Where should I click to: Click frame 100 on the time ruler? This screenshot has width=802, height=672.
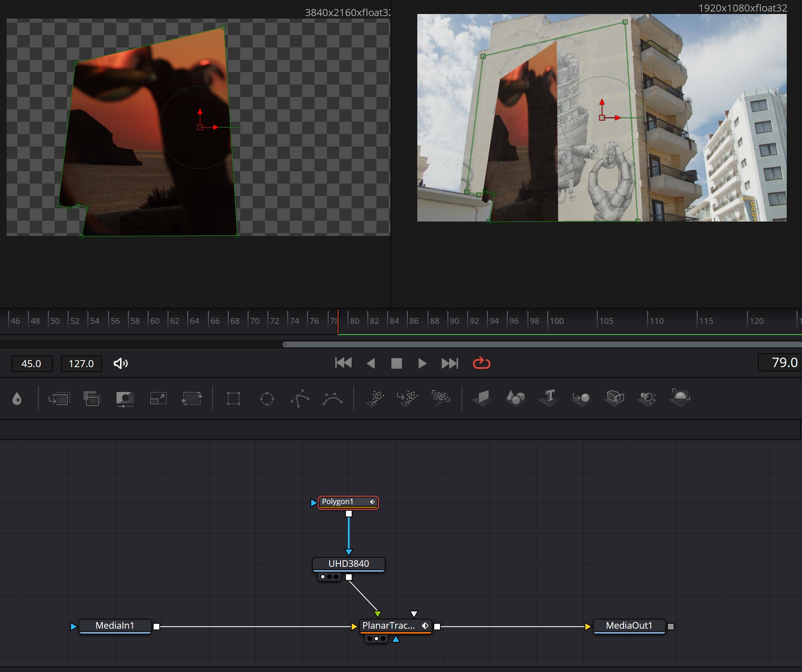coord(557,321)
